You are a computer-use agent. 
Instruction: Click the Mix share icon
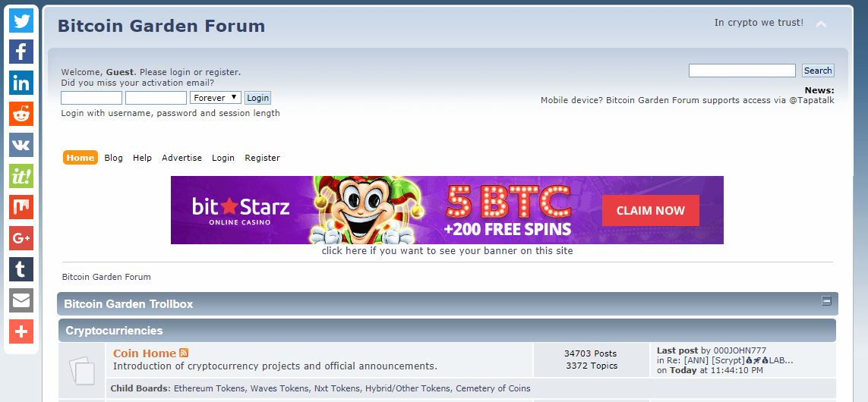[x=21, y=207]
